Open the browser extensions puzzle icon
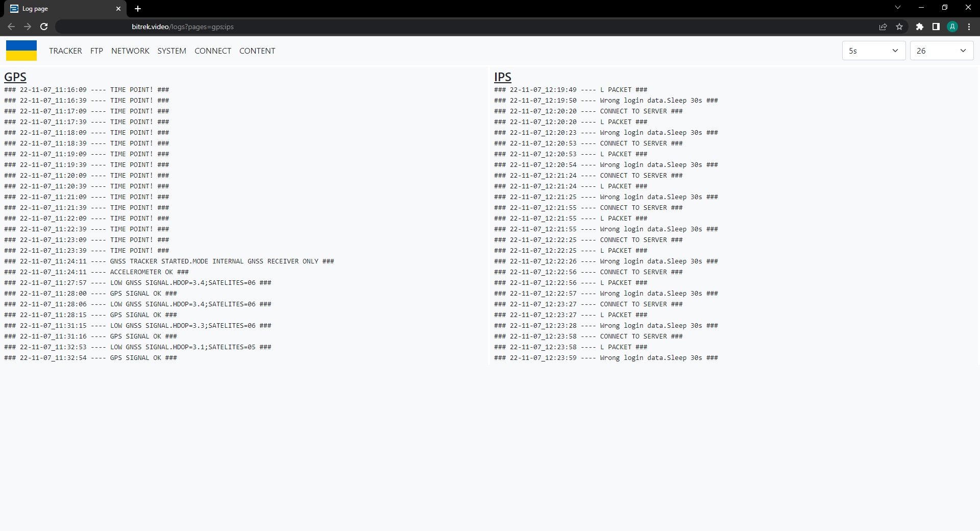This screenshot has height=531, width=980. coord(919,27)
